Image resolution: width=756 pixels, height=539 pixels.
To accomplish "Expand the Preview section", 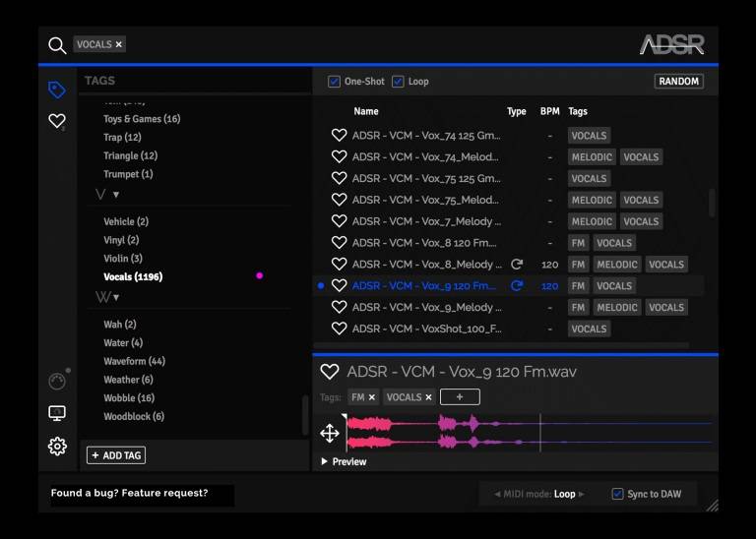I will [326, 461].
